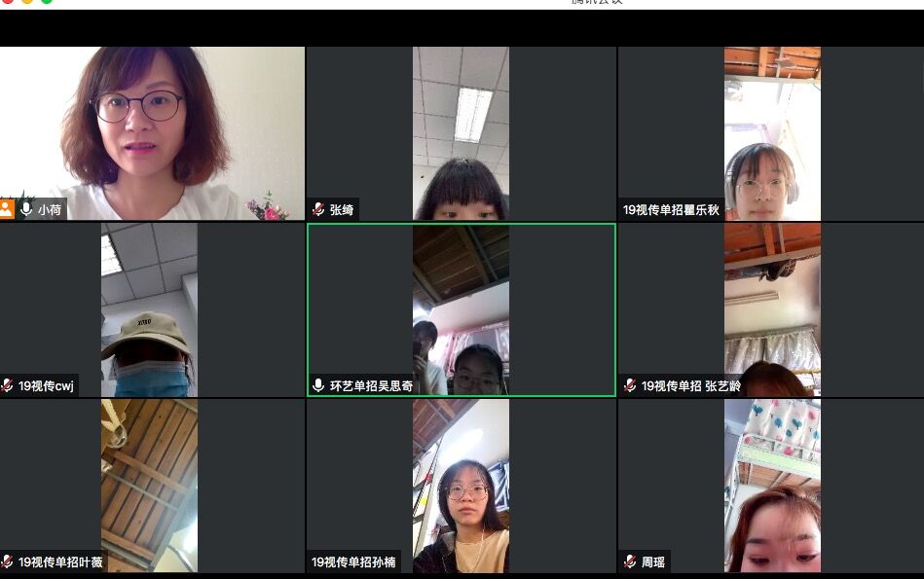
Task: Click the name label 19视传单招孙楠
Action: point(353,561)
